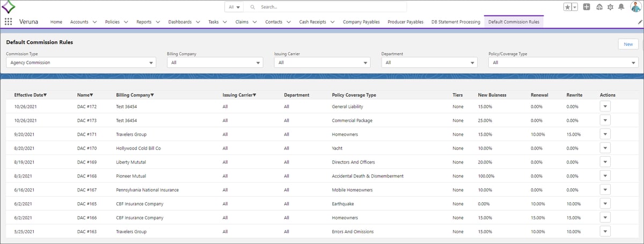
Task: Click the Accidental Death & Dismemberment cell
Action: 368,176
